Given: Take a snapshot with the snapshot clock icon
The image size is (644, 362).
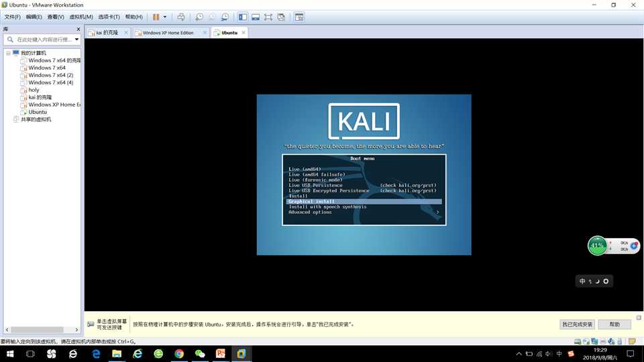Looking at the screenshot, I should coord(199,17).
